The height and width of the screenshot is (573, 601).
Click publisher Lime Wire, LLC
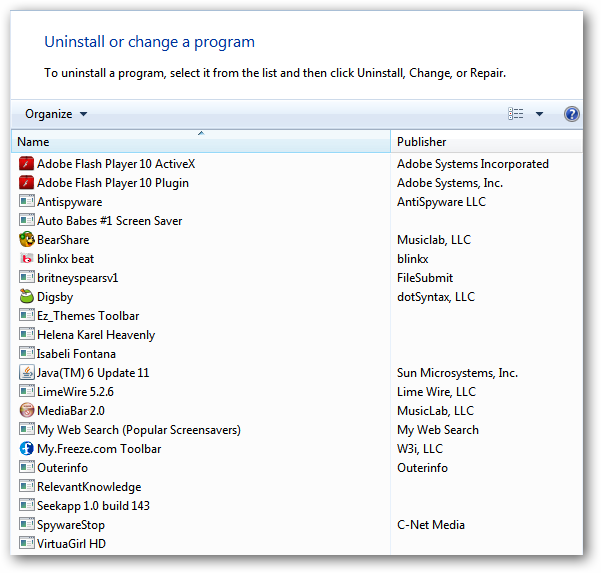[437, 392]
